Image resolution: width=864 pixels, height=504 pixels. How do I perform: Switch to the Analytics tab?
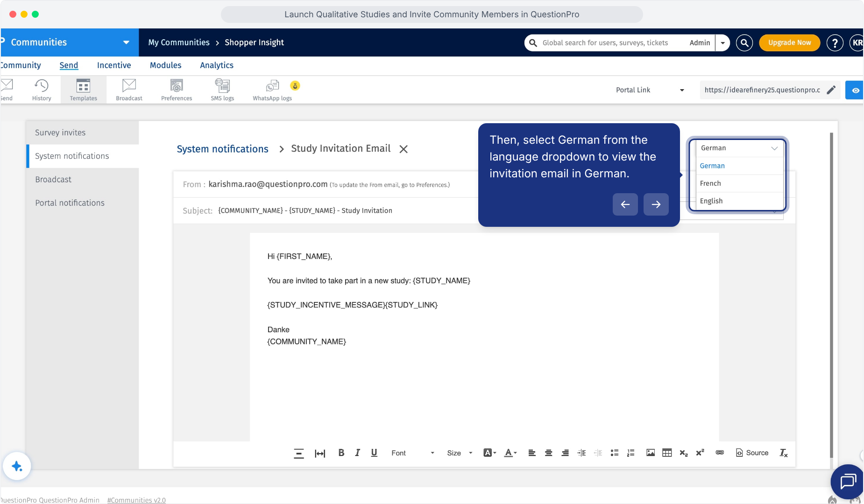coord(217,65)
